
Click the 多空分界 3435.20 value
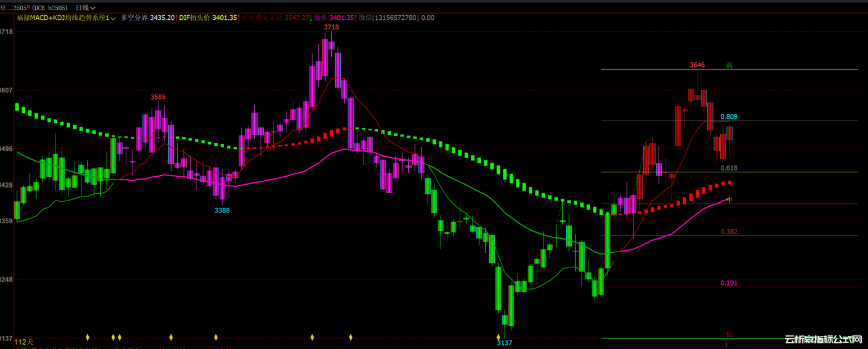(148, 18)
